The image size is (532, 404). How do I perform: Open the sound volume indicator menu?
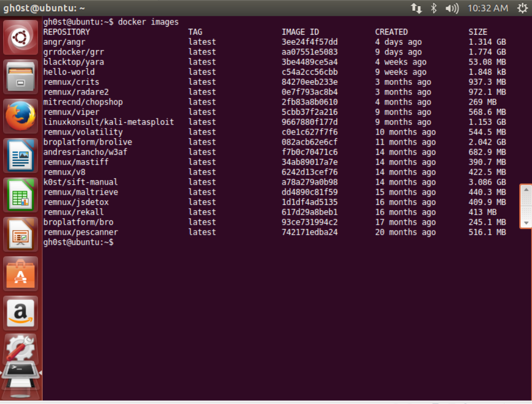click(452, 8)
